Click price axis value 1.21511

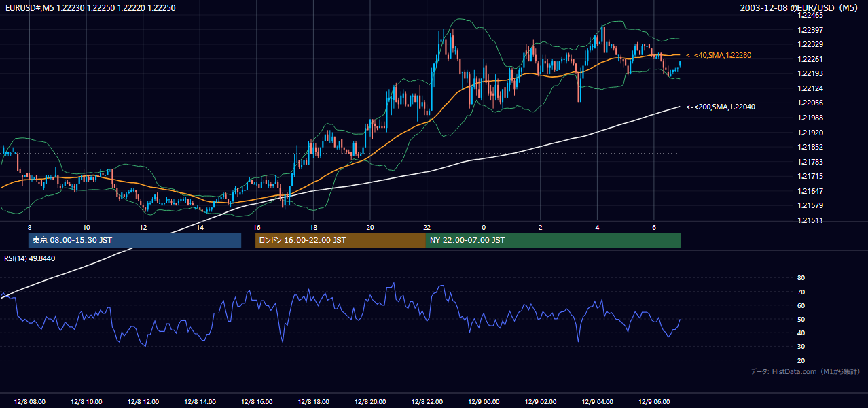coord(810,220)
